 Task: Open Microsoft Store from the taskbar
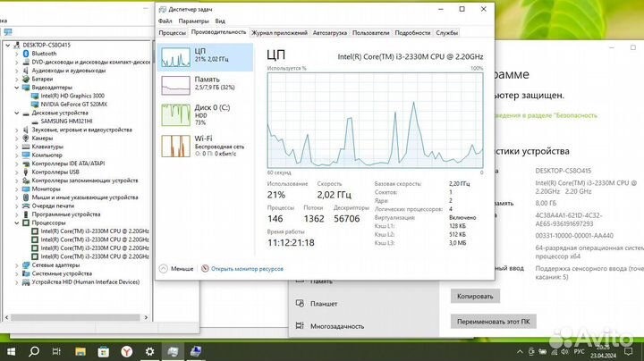point(104,351)
